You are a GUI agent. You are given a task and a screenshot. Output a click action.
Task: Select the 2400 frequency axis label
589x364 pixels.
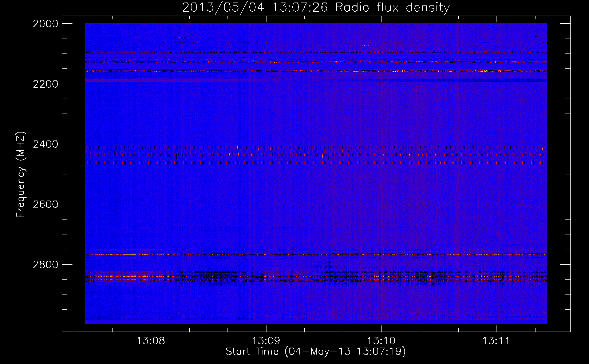click(46, 145)
